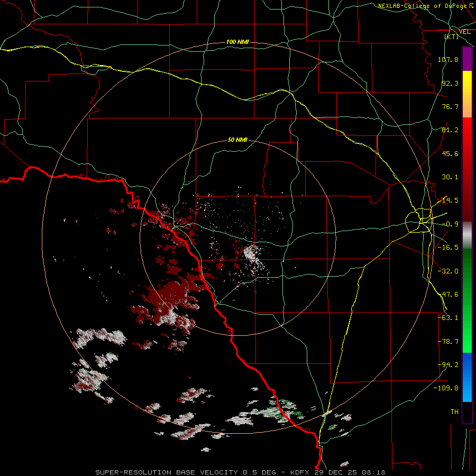Image resolution: width=476 pixels, height=476 pixels.
Task: Click the 100 NMI range ring label
Action: coord(237,42)
